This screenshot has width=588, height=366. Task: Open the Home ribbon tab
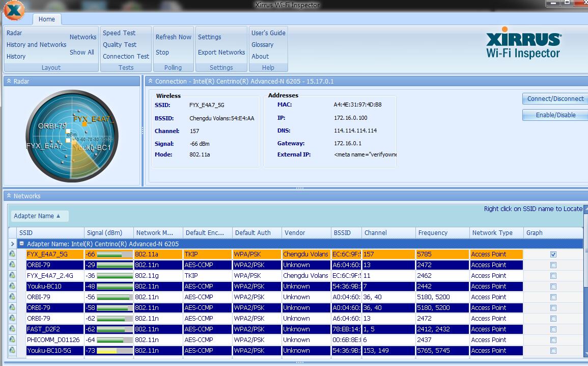(47, 19)
